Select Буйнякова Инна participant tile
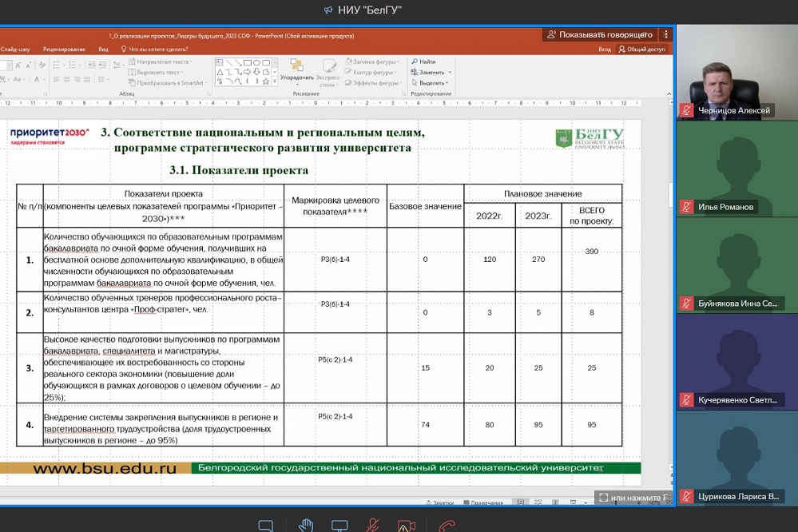The height and width of the screenshot is (532, 798). [x=737, y=266]
